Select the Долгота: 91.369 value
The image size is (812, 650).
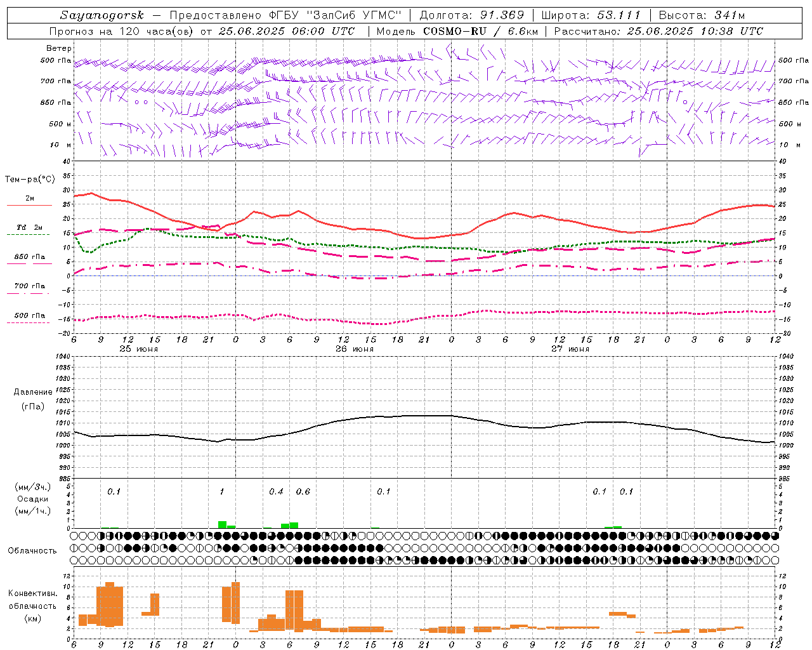pos(471,15)
